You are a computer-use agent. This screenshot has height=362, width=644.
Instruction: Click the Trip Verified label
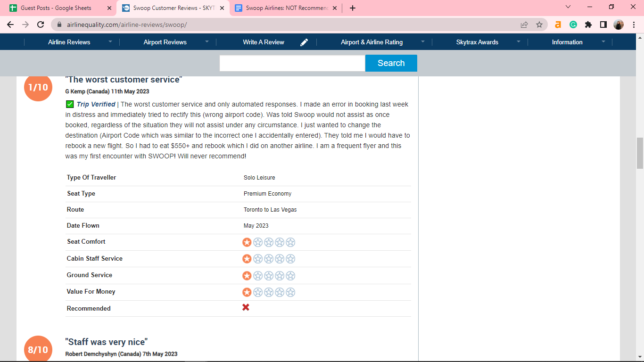(x=96, y=104)
